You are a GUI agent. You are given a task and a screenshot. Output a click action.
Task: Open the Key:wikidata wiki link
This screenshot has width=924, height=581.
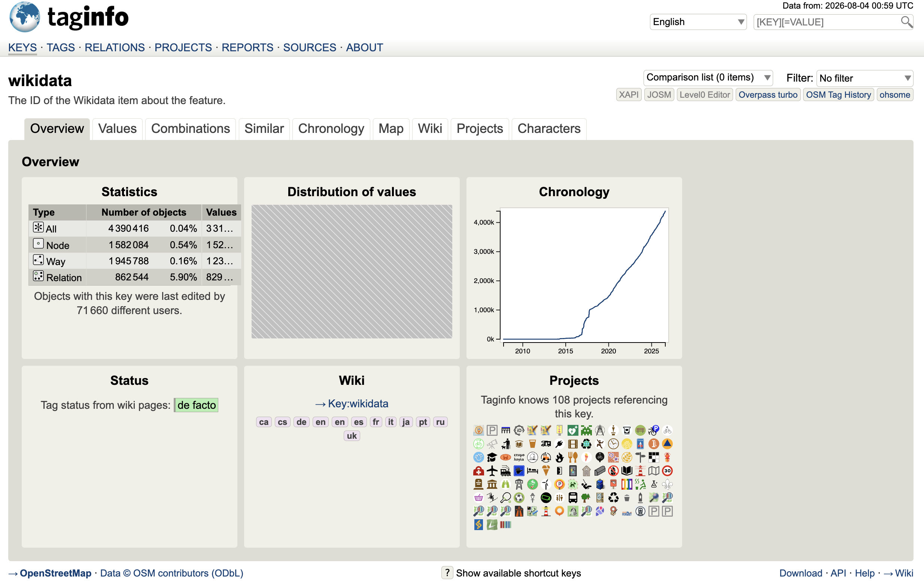(352, 404)
